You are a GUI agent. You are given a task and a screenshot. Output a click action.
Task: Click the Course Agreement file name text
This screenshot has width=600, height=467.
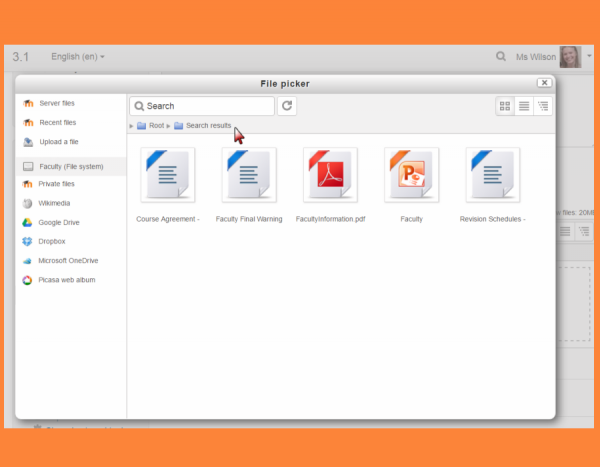click(168, 219)
